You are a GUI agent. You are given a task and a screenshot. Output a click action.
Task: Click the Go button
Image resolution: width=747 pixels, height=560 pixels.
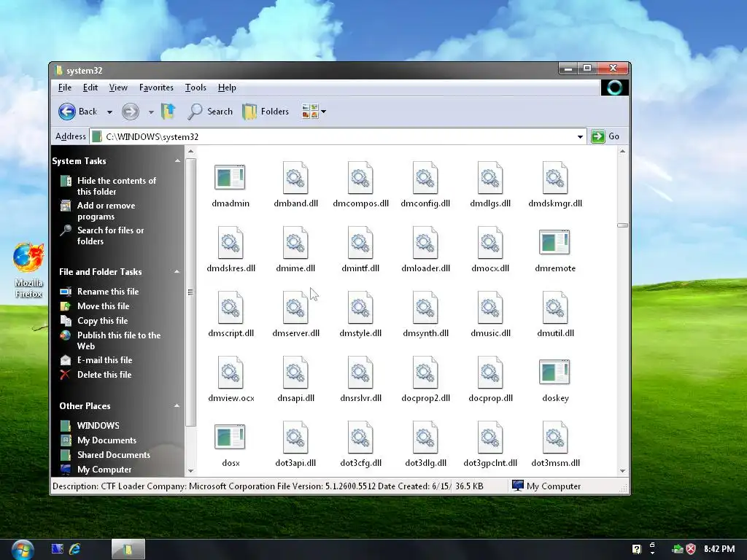pyautogui.click(x=605, y=136)
